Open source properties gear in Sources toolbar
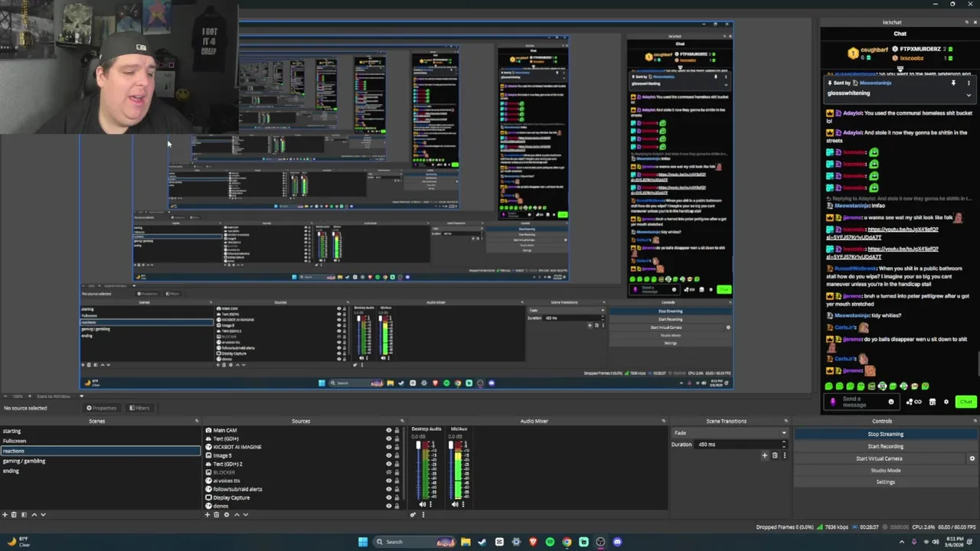 [227, 514]
